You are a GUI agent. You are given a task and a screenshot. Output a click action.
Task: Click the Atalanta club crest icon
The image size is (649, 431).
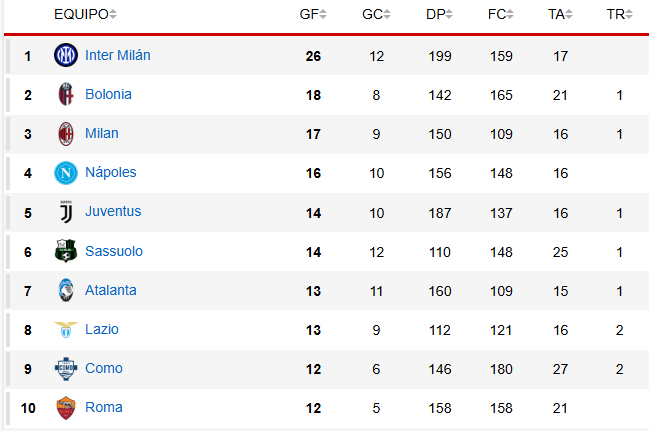tap(65, 290)
